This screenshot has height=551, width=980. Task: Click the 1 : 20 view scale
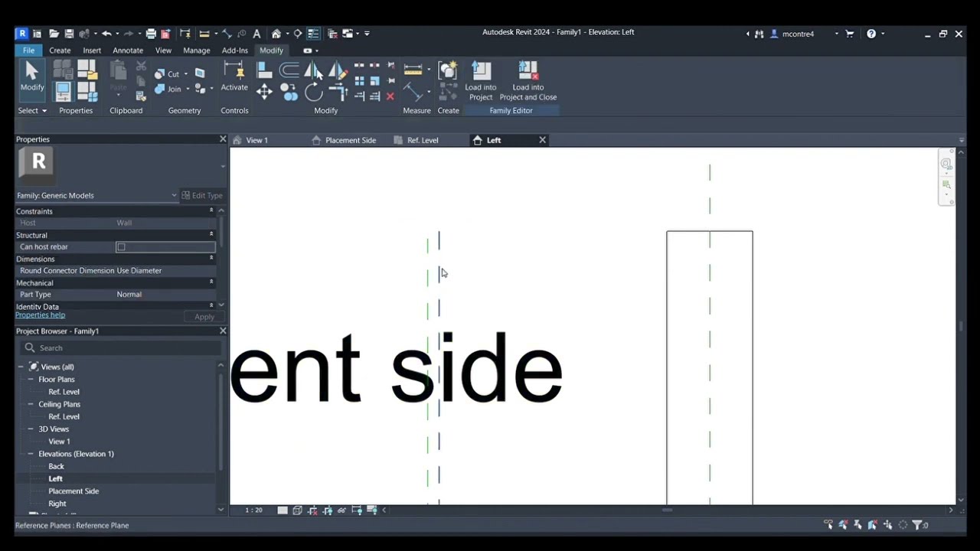pos(253,510)
